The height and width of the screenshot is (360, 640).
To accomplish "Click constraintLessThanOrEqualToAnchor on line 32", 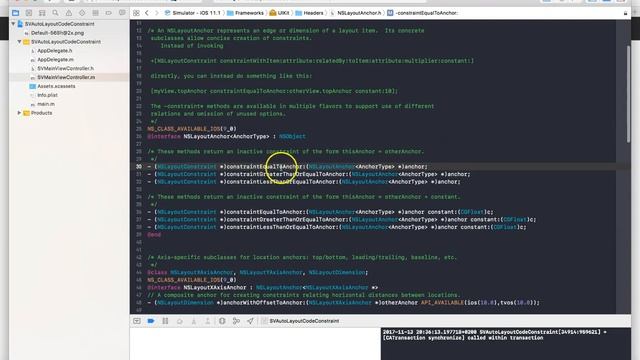I will tap(281, 182).
